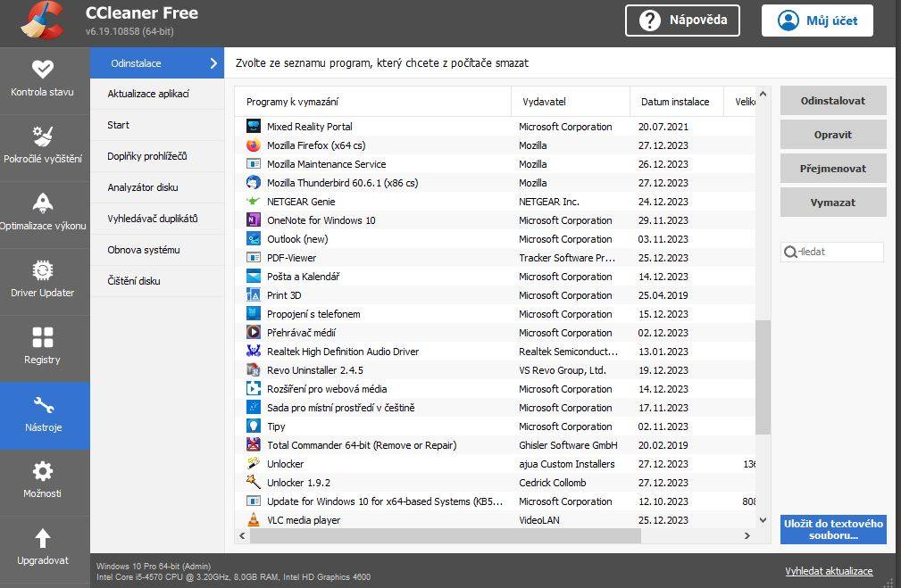This screenshot has width=901, height=588.
Task: Sort by Vydavatel column header
Action: tap(571, 102)
